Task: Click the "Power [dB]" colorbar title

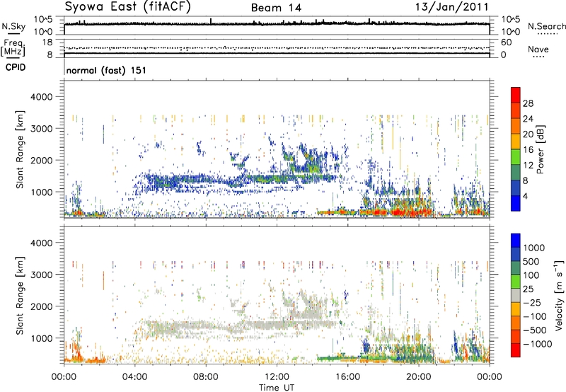Action: 541,149
